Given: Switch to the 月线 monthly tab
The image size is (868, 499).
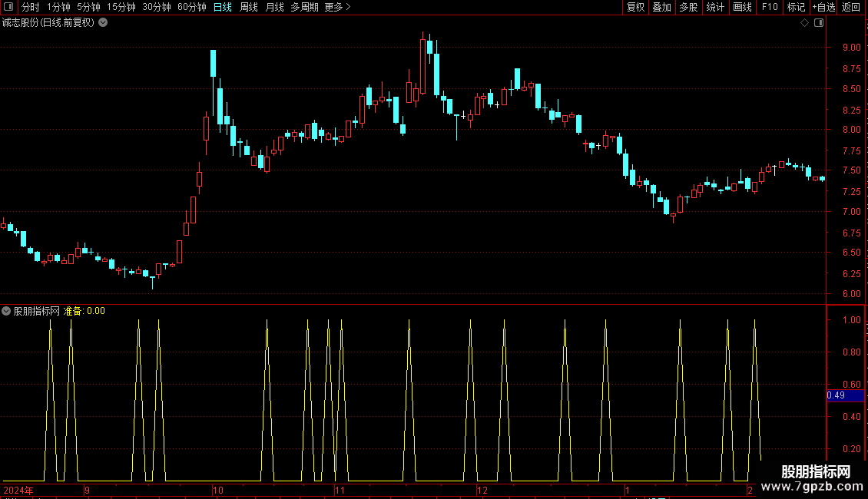Looking at the screenshot, I should coord(274,7).
